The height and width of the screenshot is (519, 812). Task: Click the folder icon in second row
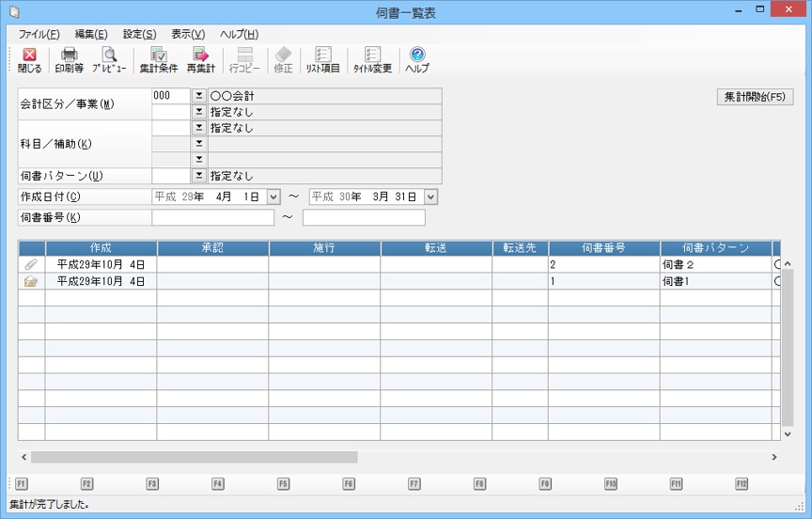pos(31,281)
